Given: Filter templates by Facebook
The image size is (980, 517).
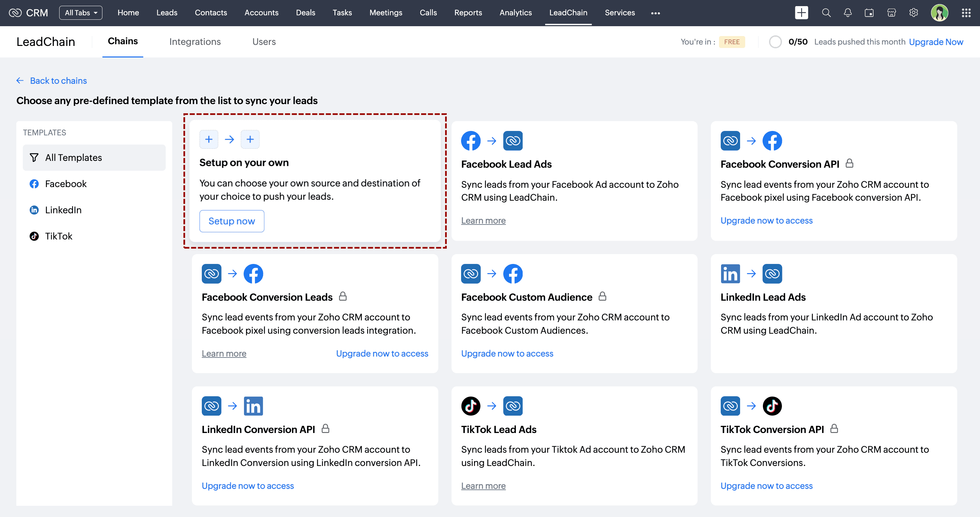Looking at the screenshot, I should click(65, 184).
